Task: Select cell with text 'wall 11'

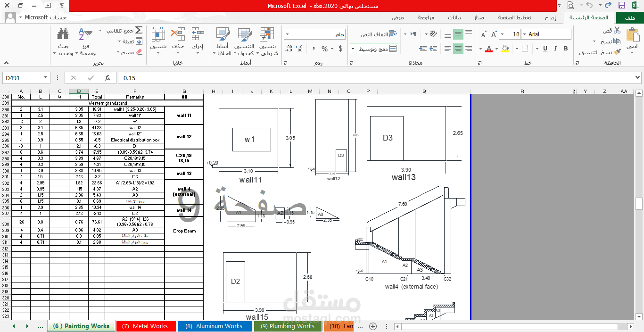Action: (x=184, y=115)
